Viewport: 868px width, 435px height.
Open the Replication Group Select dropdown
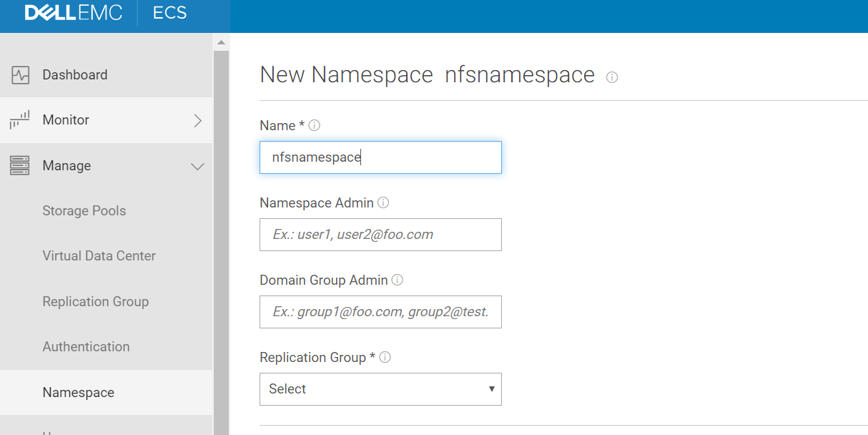coord(380,388)
